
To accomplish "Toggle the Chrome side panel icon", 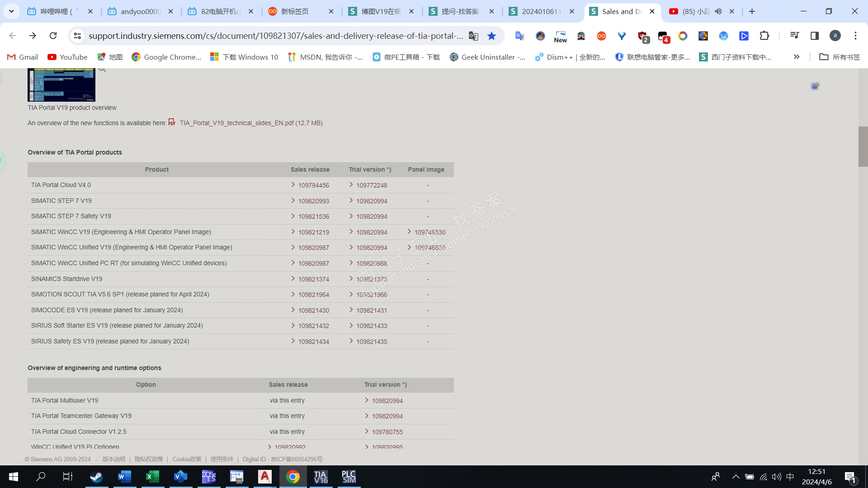I will (x=815, y=36).
